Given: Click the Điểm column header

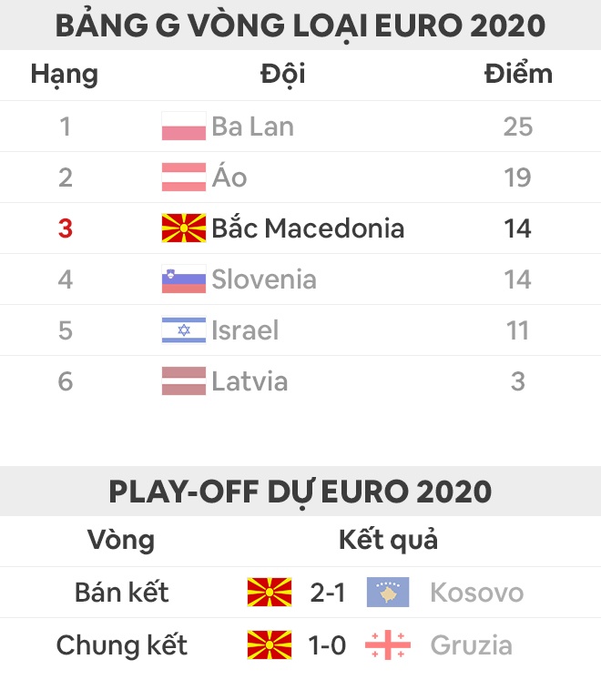Looking at the screenshot, I should [517, 74].
